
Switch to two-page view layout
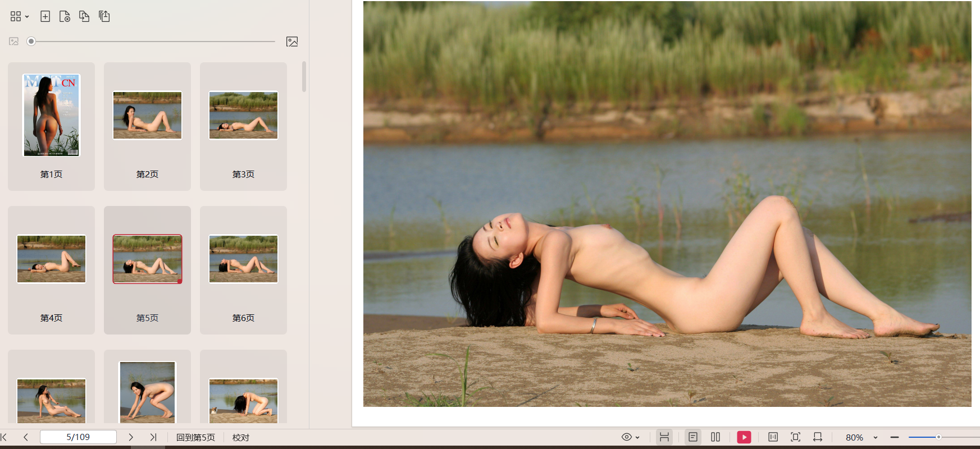(x=715, y=437)
